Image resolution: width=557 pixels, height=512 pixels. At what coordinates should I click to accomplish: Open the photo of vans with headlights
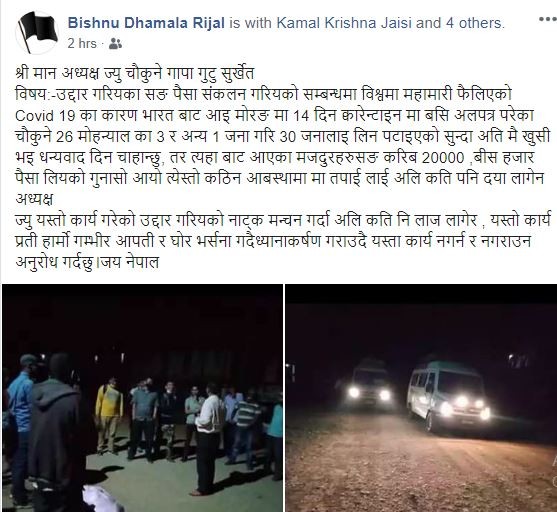click(x=421, y=398)
